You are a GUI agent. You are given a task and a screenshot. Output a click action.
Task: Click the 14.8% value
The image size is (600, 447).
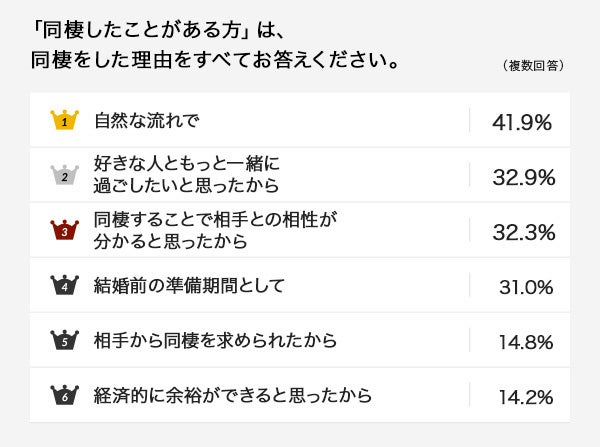(x=526, y=342)
